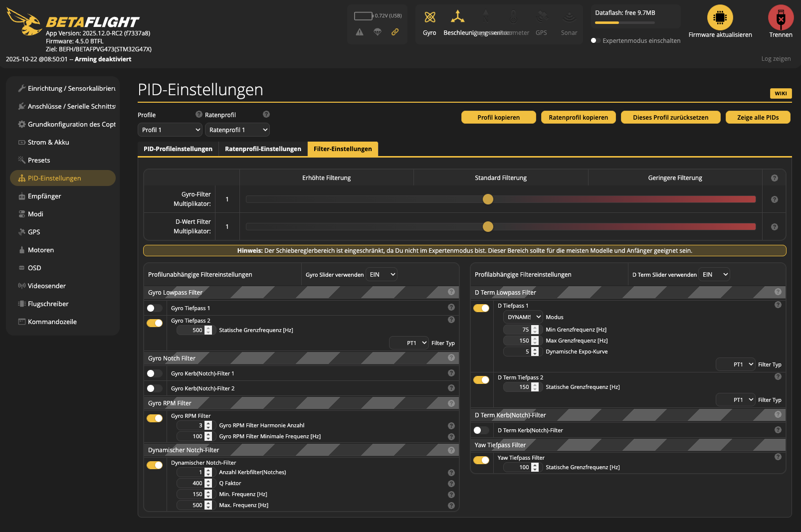
Task: Click help icon for Gyro-Filter Multiplikator slider
Action: point(774,199)
